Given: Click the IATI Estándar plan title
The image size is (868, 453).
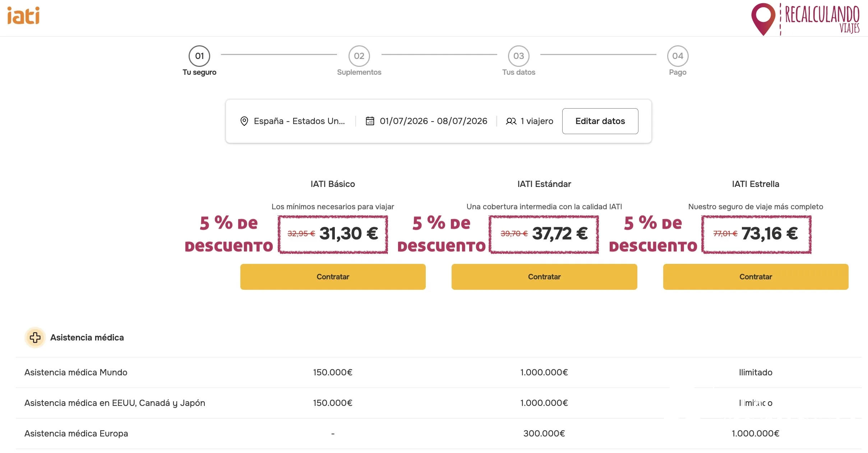Looking at the screenshot, I should point(544,184).
